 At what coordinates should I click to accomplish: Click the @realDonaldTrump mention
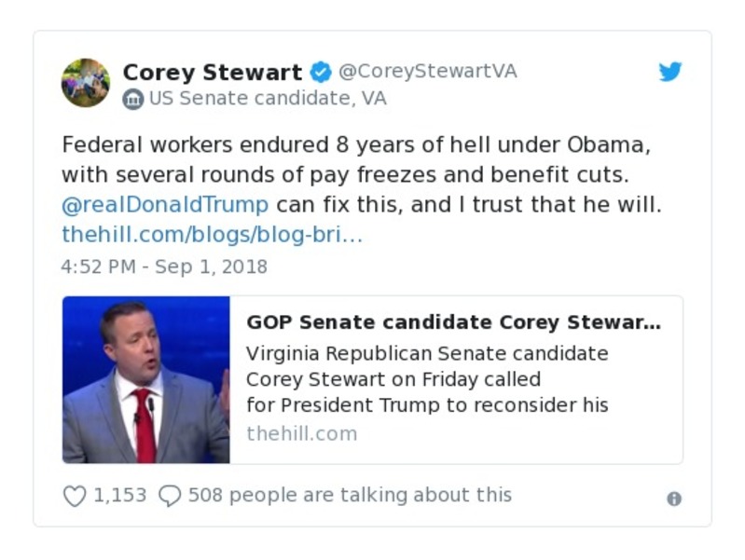tap(165, 204)
